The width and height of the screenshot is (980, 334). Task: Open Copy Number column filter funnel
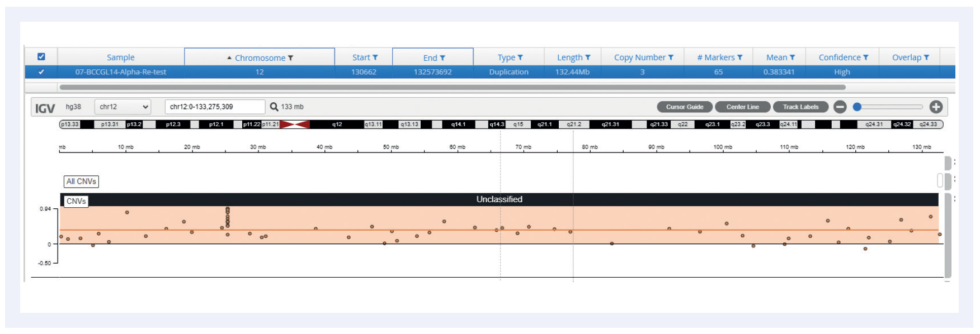(x=671, y=58)
